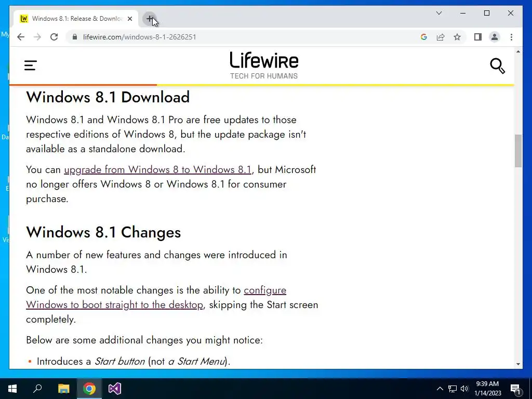Click the scrollbar down arrow
The height and width of the screenshot is (399, 532).
(x=518, y=364)
